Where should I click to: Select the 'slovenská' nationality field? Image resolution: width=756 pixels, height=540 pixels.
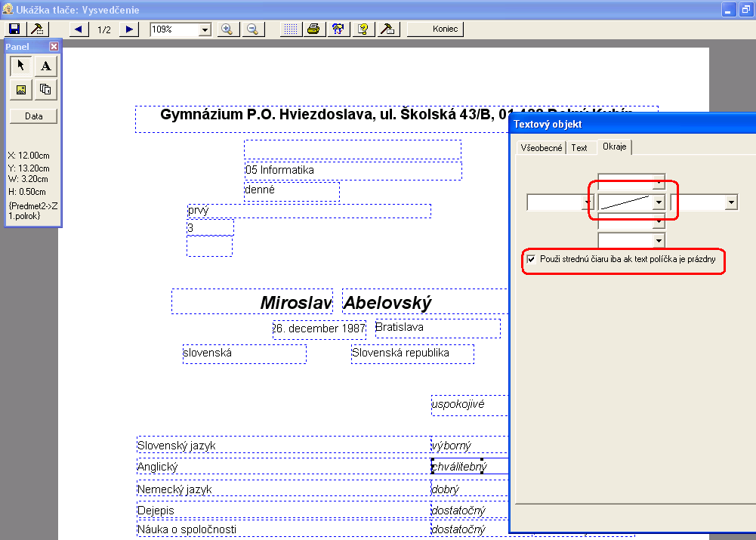(245, 354)
